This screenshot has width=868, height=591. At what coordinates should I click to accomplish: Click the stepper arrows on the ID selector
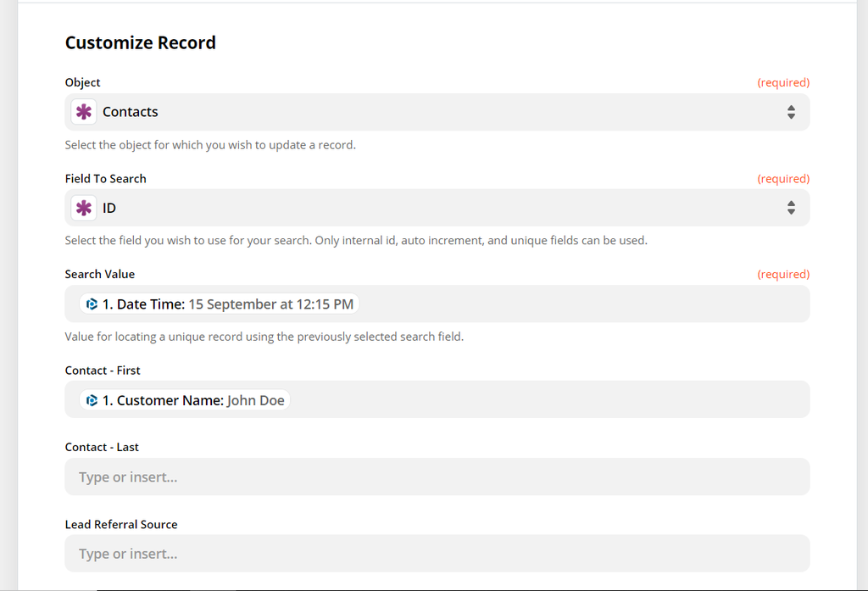pyautogui.click(x=791, y=207)
